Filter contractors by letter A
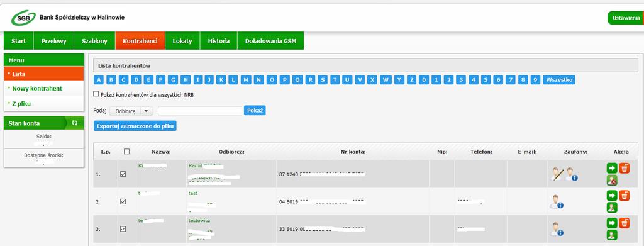Viewport: 644px width, 246px height. tap(99, 80)
